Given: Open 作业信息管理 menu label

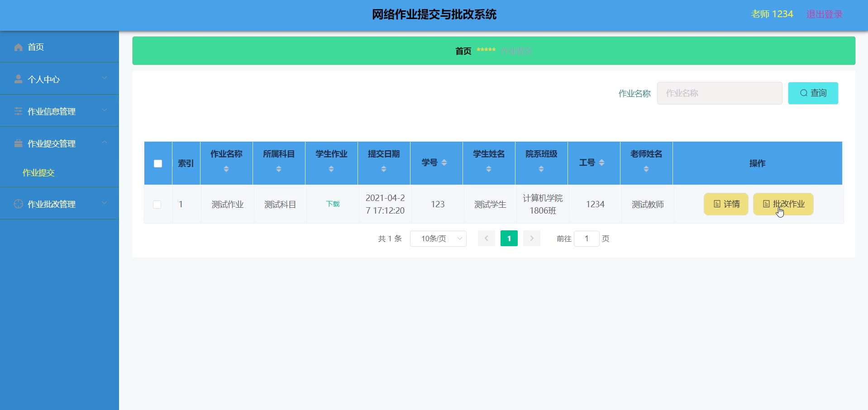Looking at the screenshot, I should tap(52, 111).
